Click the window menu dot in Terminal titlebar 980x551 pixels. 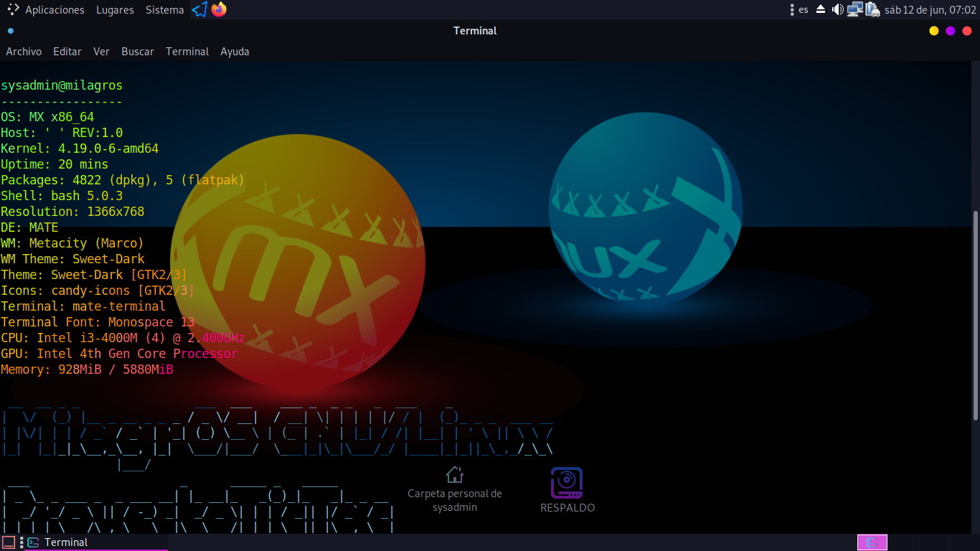tap(10, 31)
